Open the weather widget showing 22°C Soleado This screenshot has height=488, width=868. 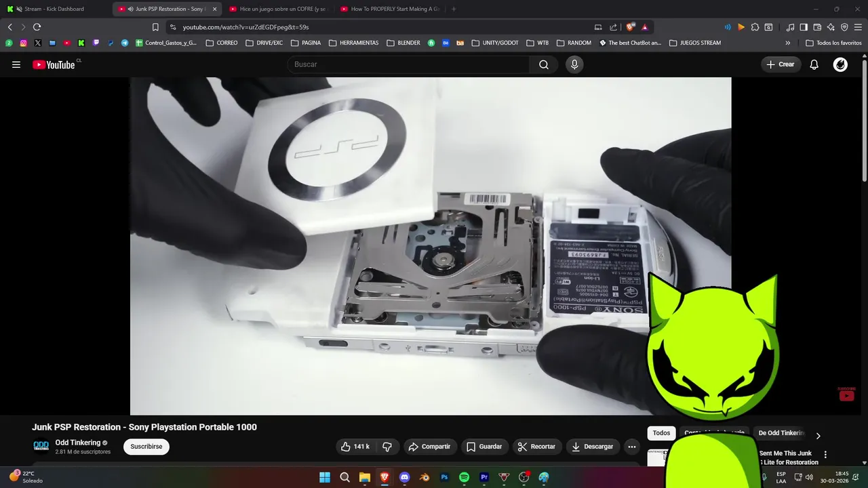pos(26,477)
